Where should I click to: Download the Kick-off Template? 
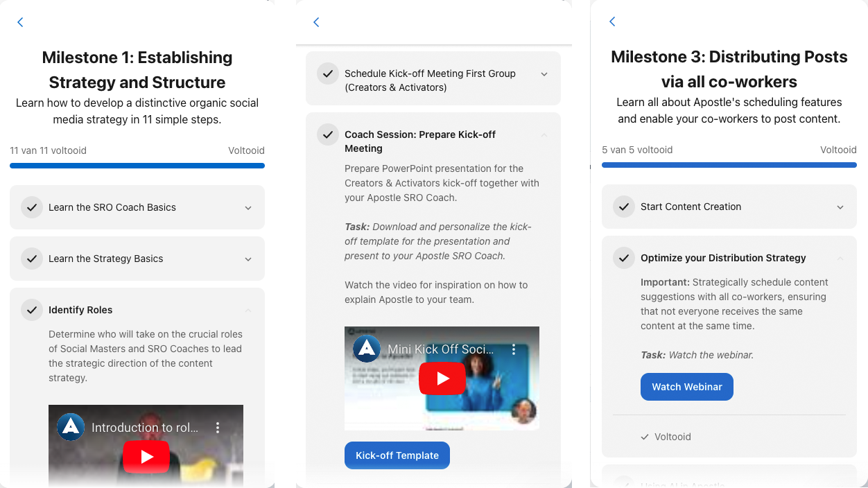tap(397, 455)
